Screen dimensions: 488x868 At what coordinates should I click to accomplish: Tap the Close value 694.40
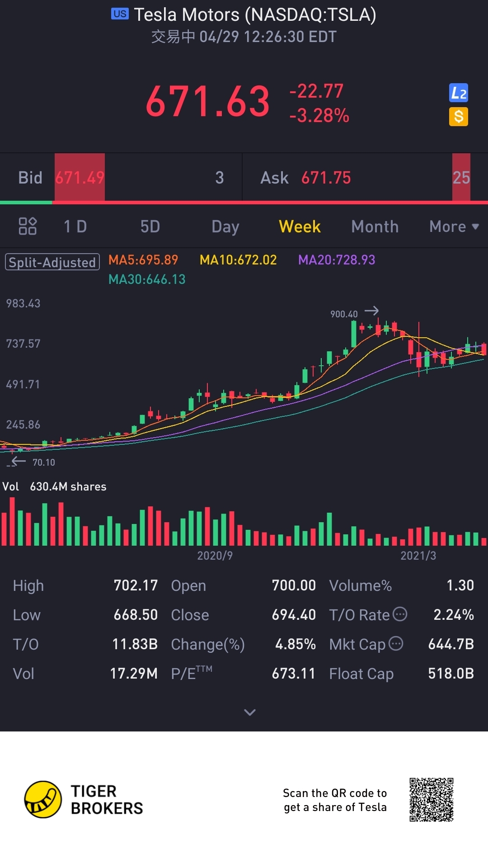coord(294,615)
